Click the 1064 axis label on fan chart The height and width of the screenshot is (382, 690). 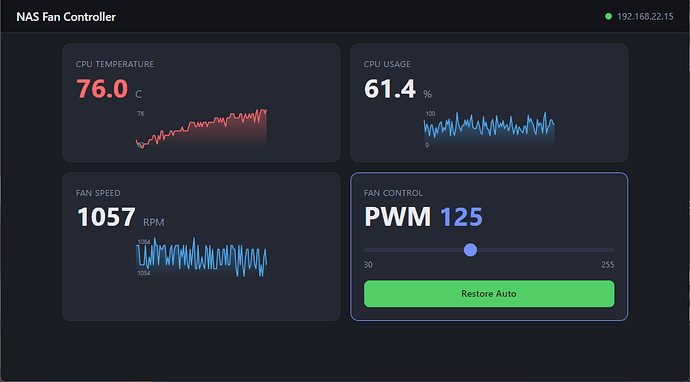[144, 242]
